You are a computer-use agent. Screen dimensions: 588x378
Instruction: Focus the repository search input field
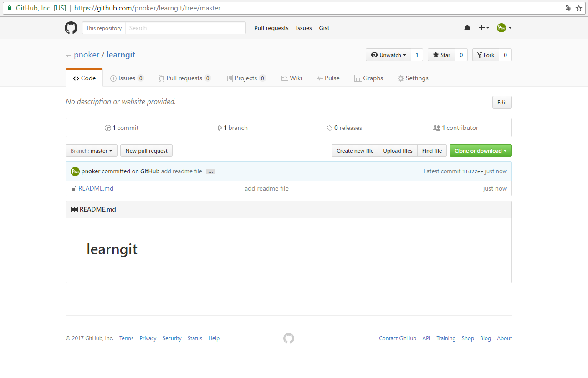(185, 28)
